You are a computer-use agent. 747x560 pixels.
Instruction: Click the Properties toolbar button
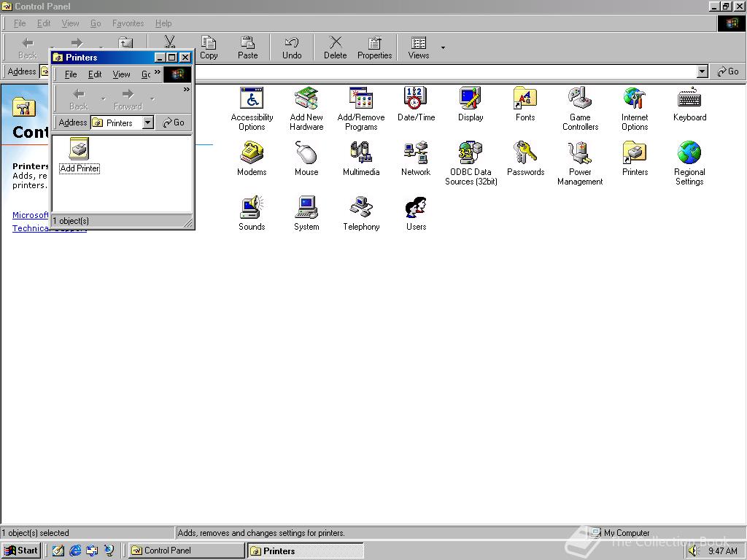[374, 47]
